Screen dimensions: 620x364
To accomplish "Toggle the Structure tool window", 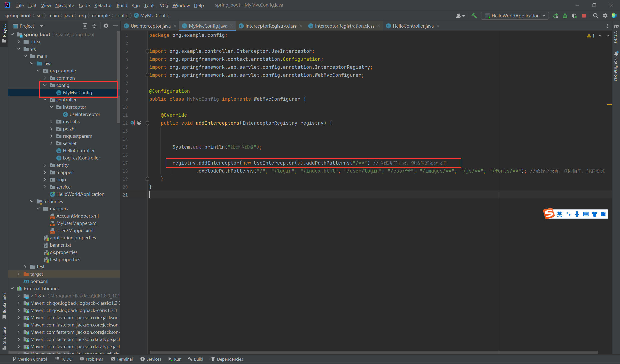I will [x=4, y=337].
